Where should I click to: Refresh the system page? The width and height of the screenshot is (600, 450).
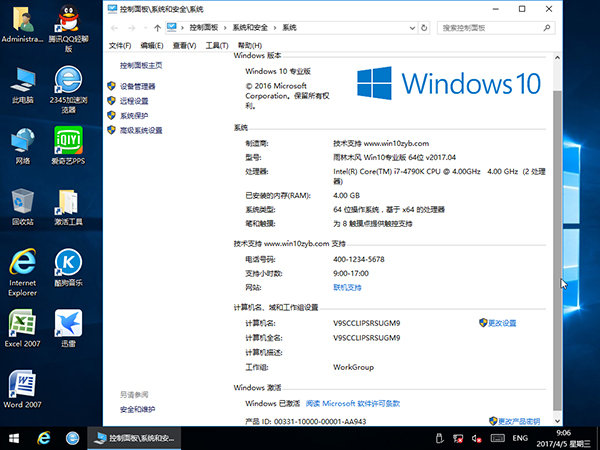[423, 26]
